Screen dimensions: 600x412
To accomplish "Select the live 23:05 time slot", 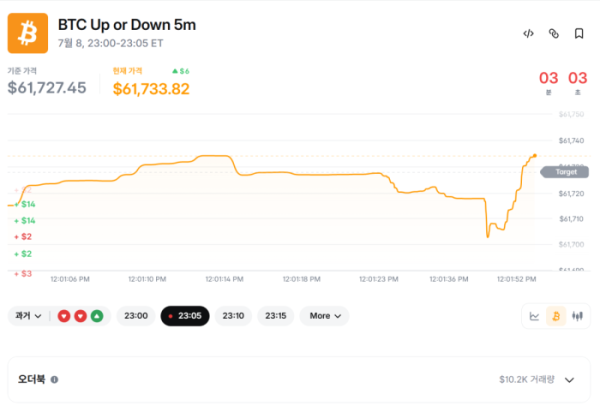I will [185, 316].
